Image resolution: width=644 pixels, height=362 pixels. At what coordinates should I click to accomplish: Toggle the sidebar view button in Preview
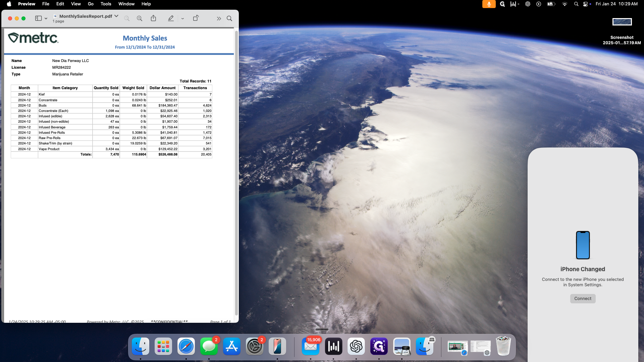tap(38, 18)
